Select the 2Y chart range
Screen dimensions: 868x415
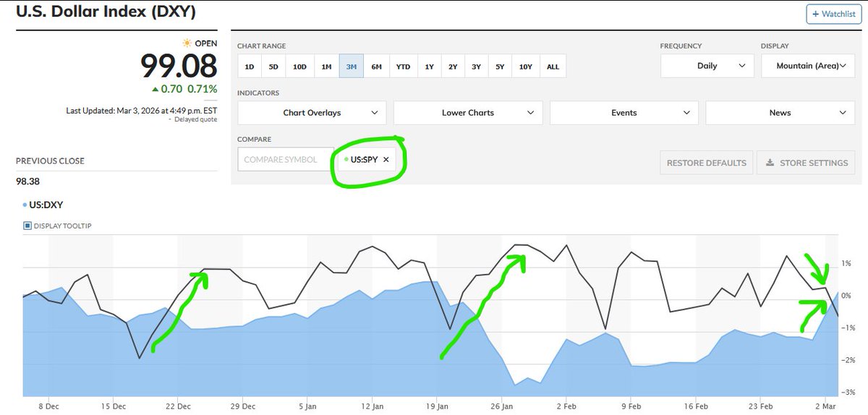point(453,67)
